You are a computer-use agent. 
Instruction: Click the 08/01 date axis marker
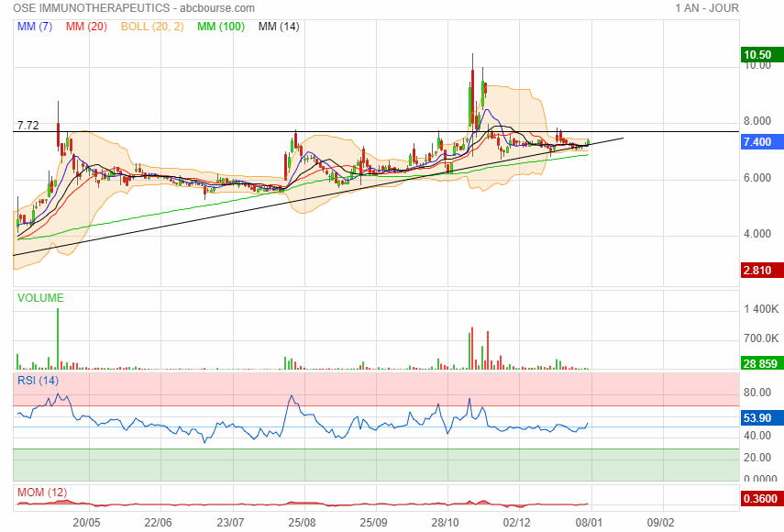tap(589, 522)
